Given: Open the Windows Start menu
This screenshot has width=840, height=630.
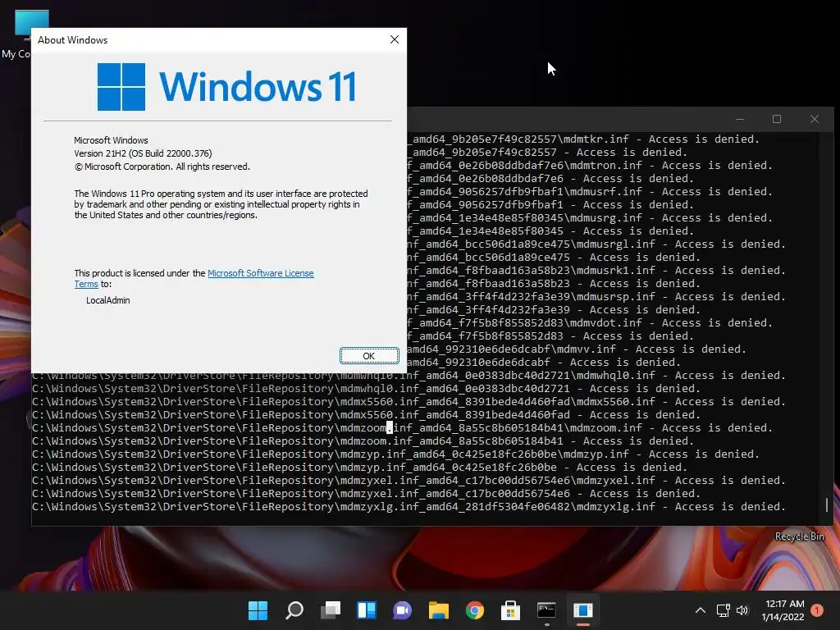Looking at the screenshot, I should [x=258, y=610].
